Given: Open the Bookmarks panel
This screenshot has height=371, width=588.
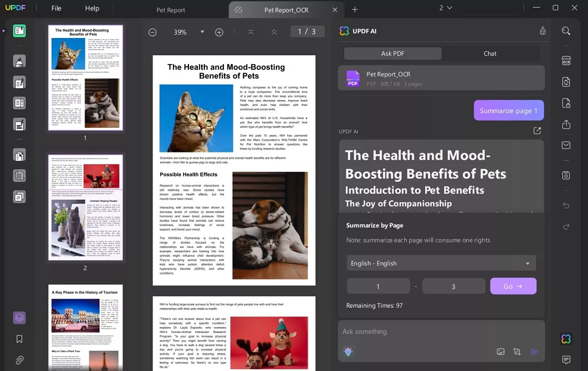Looking at the screenshot, I should tap(19, 339).
